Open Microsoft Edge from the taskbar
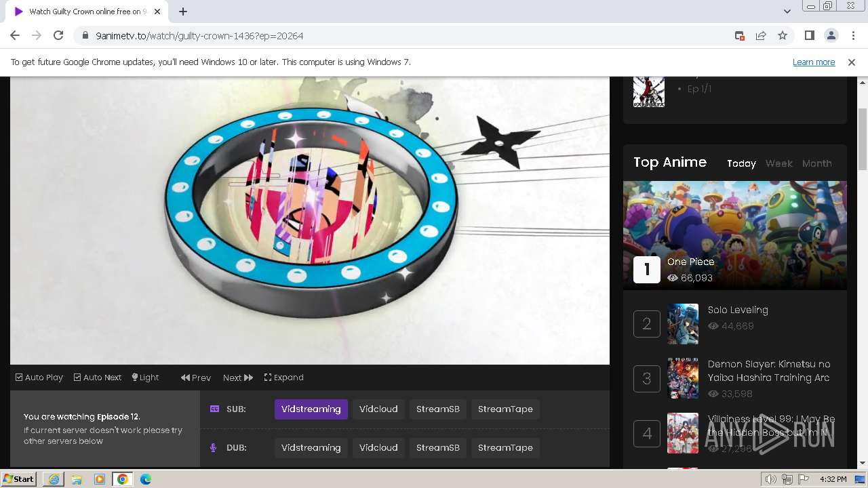 146,479
